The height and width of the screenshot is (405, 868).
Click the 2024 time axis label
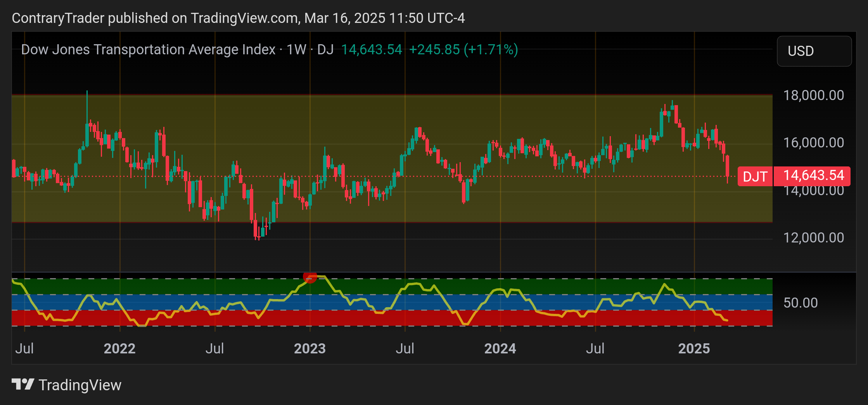(x=500, y=349)
